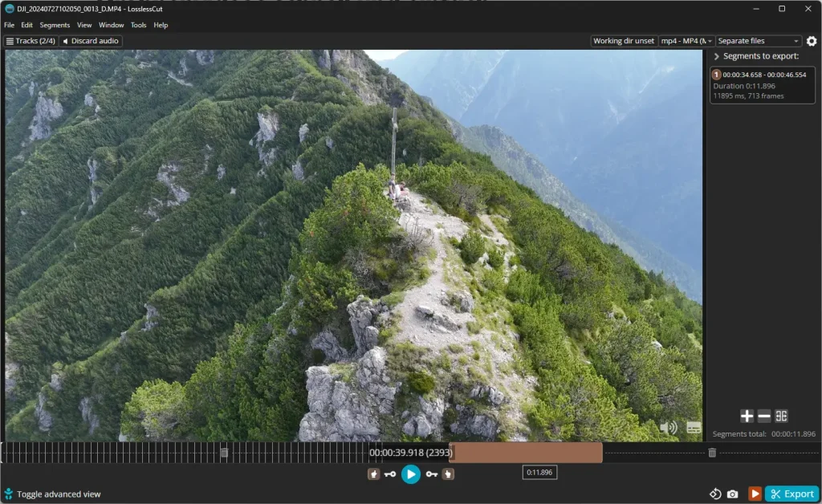Remove current segment with minus icon
Viewport: 822px width, 504px height.
pyautogui.click(x=764, y=416)
